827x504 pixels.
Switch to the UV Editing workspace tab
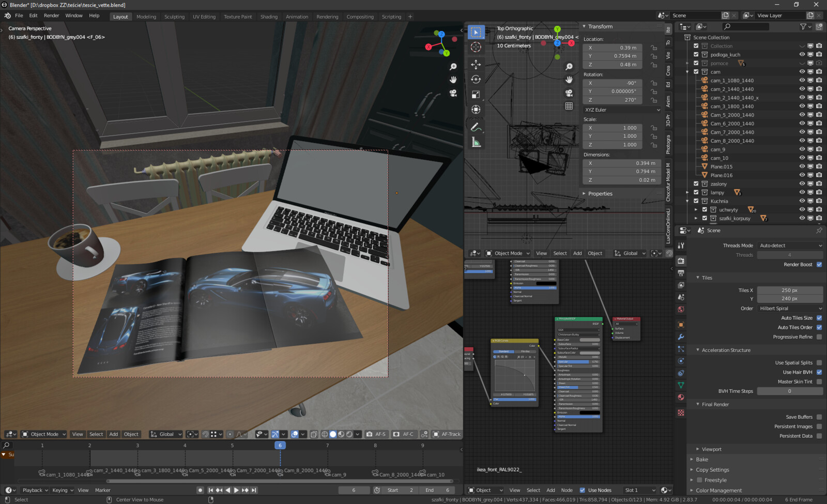pyautogui.click(x=204, y=17)
